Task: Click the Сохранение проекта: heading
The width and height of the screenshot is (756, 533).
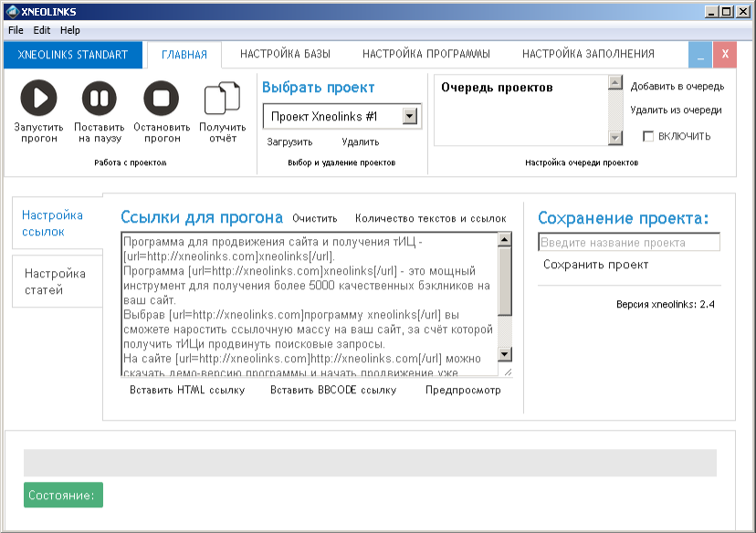Action: click(623, 218)
